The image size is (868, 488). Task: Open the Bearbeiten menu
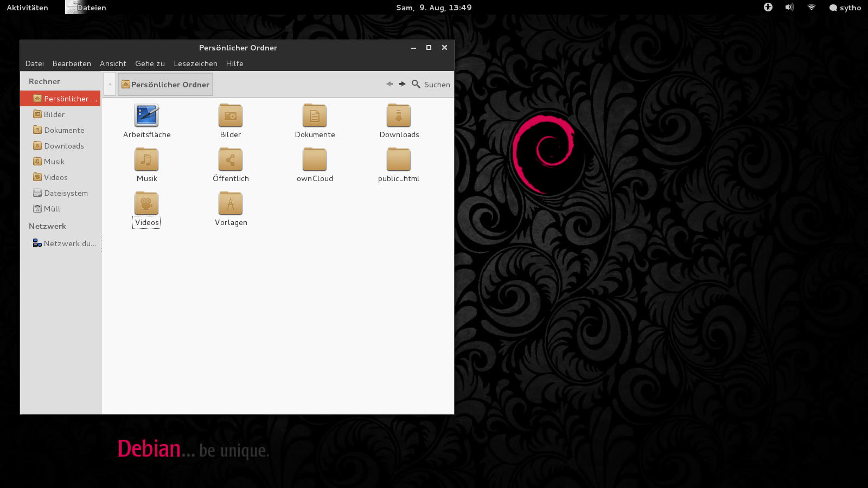pos(72,63)
